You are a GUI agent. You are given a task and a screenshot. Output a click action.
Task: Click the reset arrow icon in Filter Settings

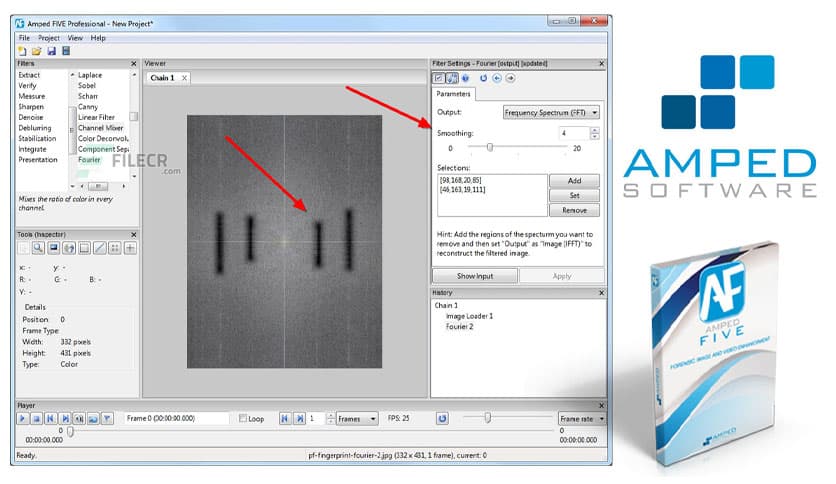483,78
